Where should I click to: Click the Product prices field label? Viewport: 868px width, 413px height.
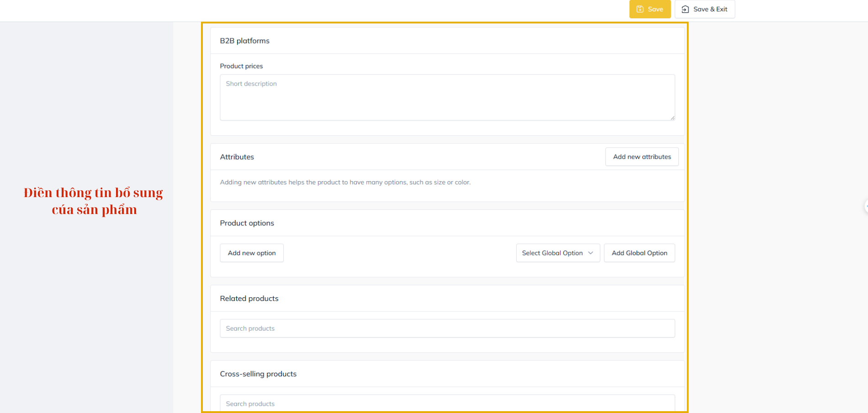click(241, 66)
